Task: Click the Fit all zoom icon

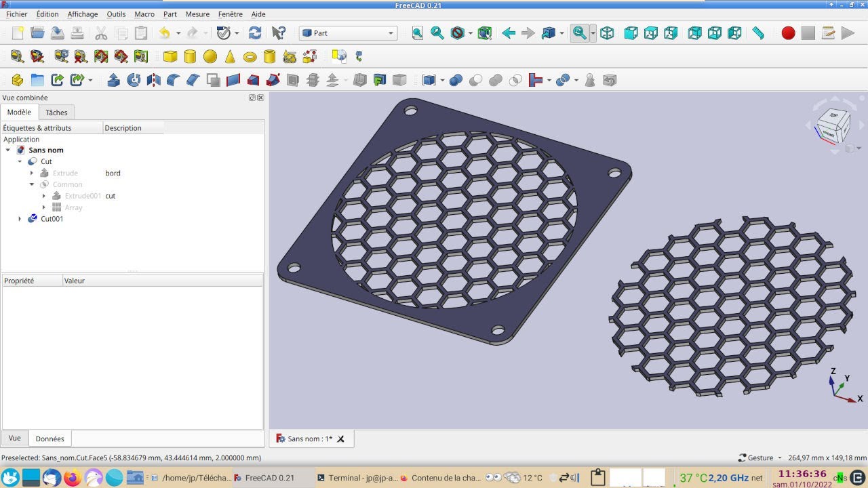Action: 417,33
